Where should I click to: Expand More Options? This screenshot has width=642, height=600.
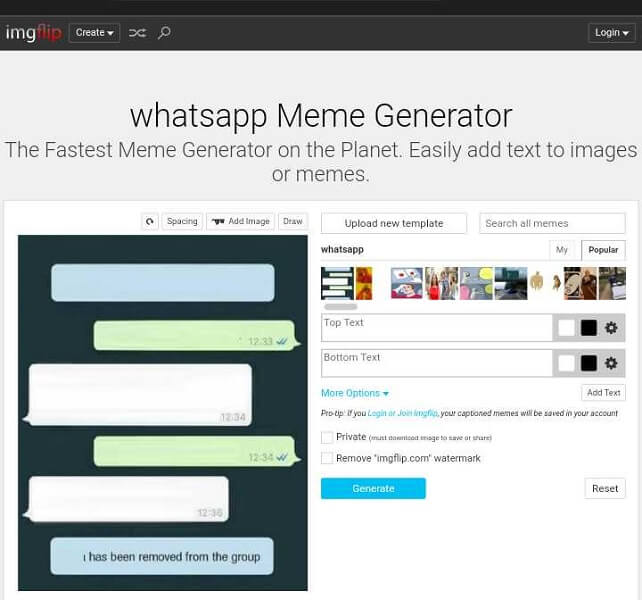(x=355, y=393)
